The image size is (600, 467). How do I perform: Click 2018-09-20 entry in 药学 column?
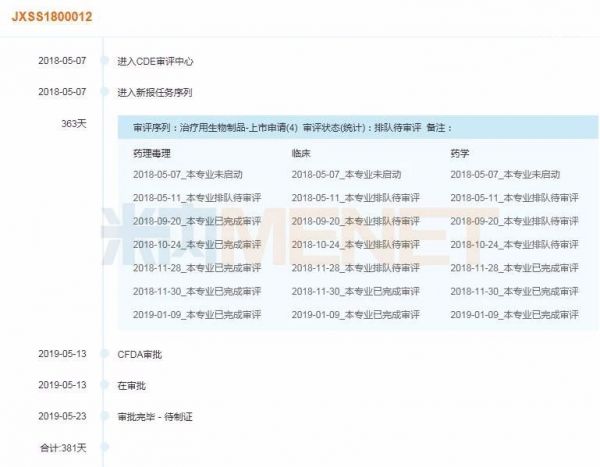click(x=514, y=220)
